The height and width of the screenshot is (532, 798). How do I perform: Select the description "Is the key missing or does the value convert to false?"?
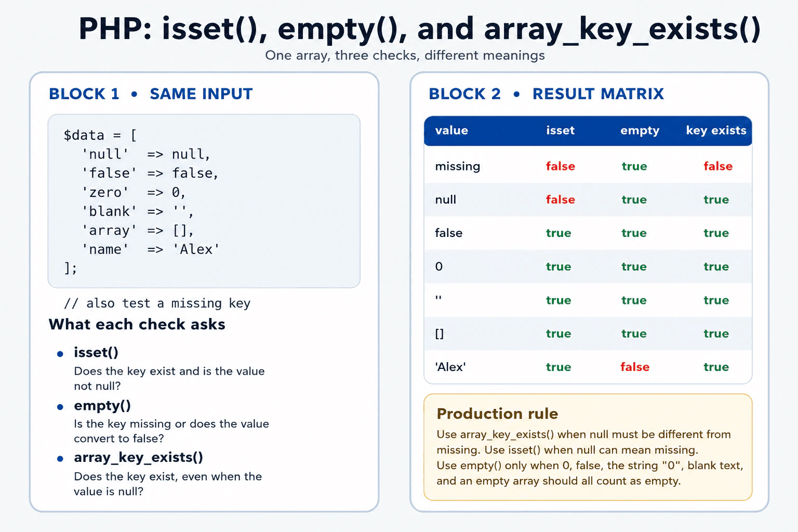(x=171, y=431)
